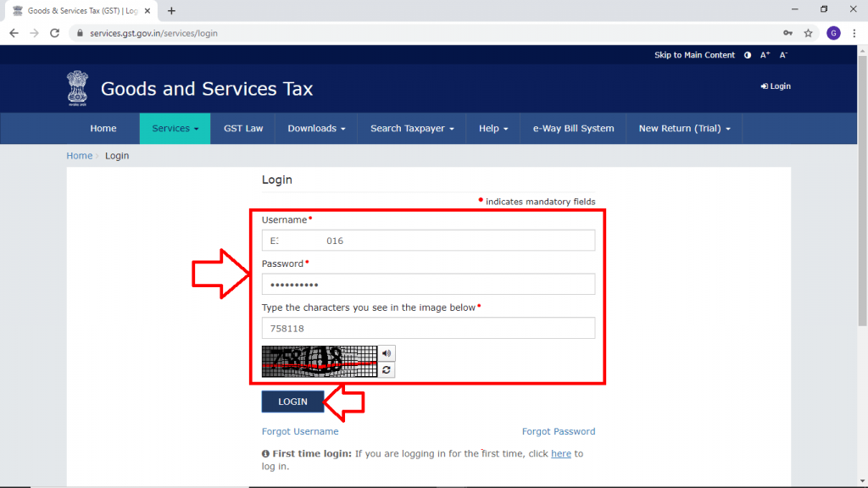Click the browser forward arrow
Image resolution: width=868 pixels, height=488 pixels.
click(34, 33)
